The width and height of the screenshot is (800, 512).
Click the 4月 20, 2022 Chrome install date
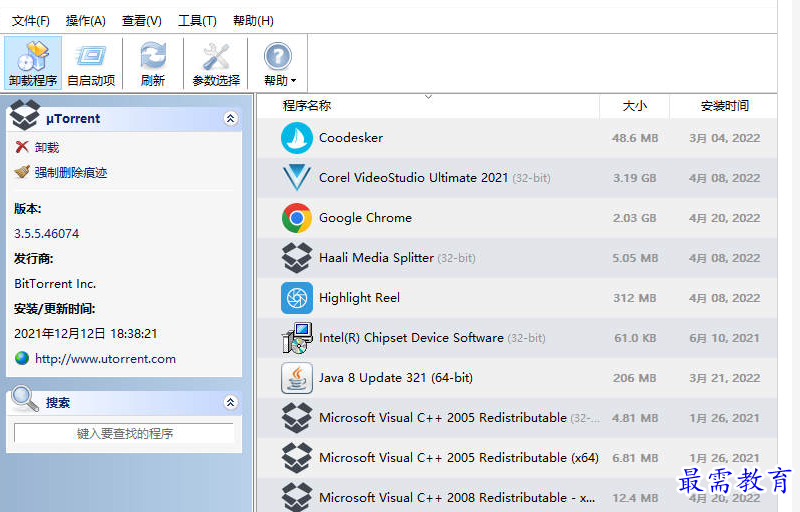pyautogui.click(x=724, y=218)
